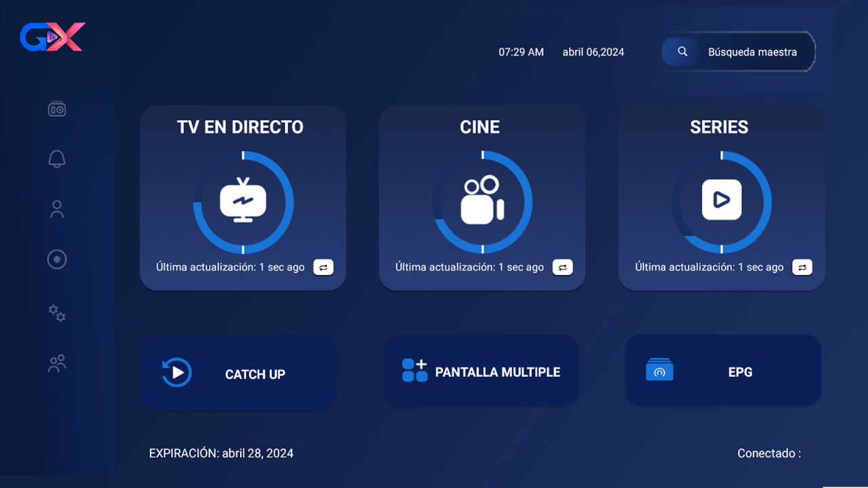Click the magnifying glass search icon
This screenshot has width=868, height=488.
[682, 52]
